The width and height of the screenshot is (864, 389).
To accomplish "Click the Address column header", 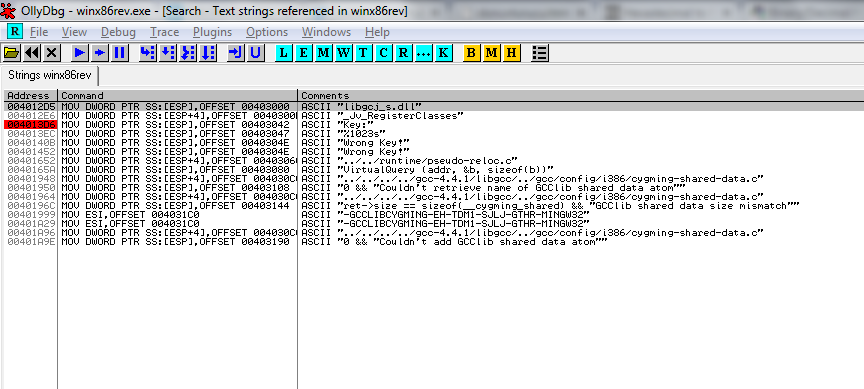I will [x=29, y=95].
